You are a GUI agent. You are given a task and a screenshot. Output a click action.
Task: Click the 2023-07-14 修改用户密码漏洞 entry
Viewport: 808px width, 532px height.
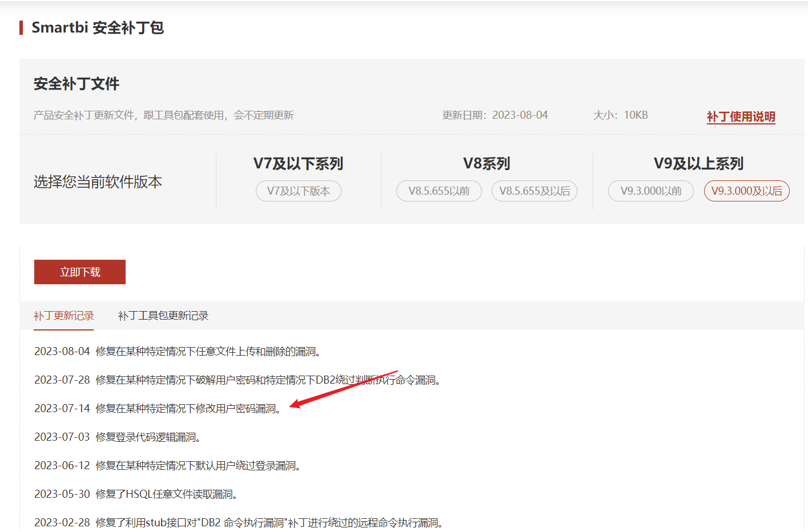pos(158,409)
